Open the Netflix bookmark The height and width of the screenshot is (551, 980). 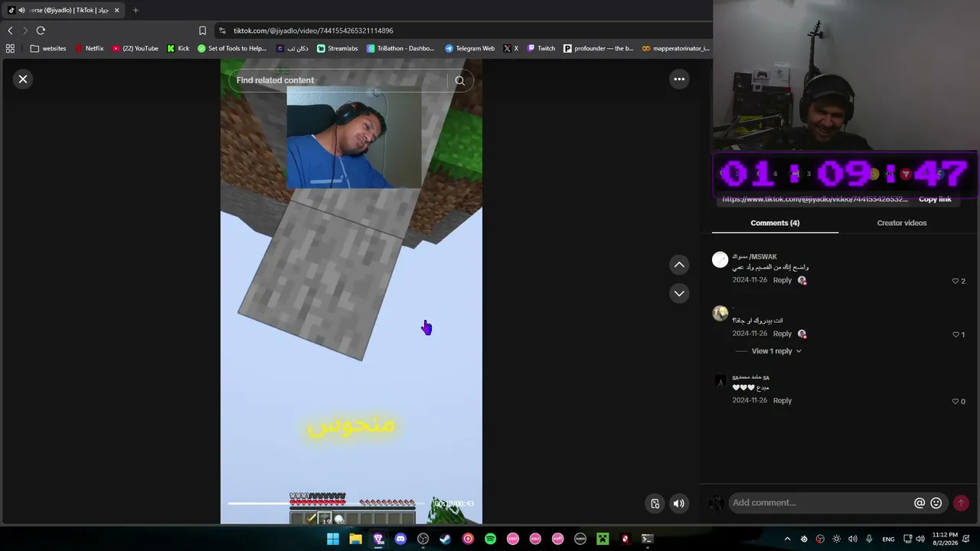click(x=89, y=48)
